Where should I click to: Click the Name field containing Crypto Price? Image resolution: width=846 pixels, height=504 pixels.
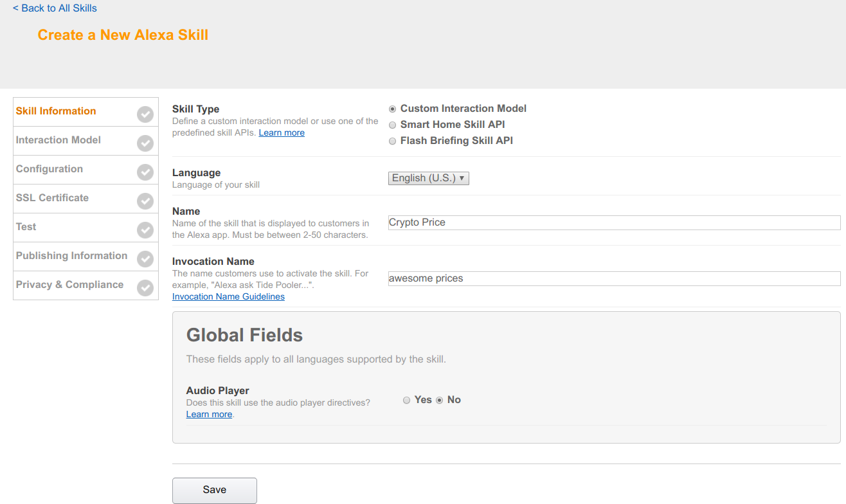pos(614,222)
